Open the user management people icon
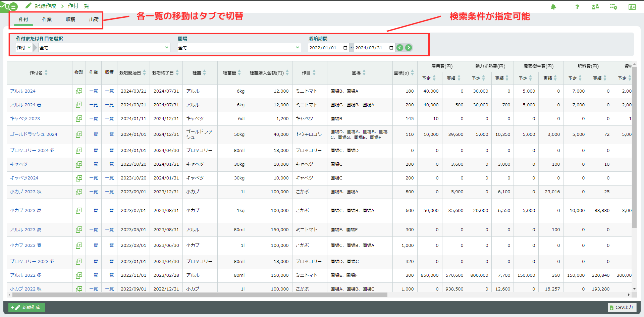644x317 pixels. 595,7
